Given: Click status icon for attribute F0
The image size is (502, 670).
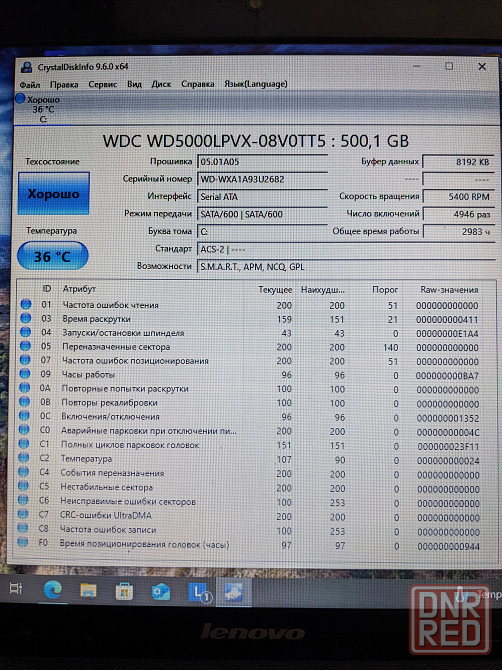Looking at the screenshot, I should (23, 543).
